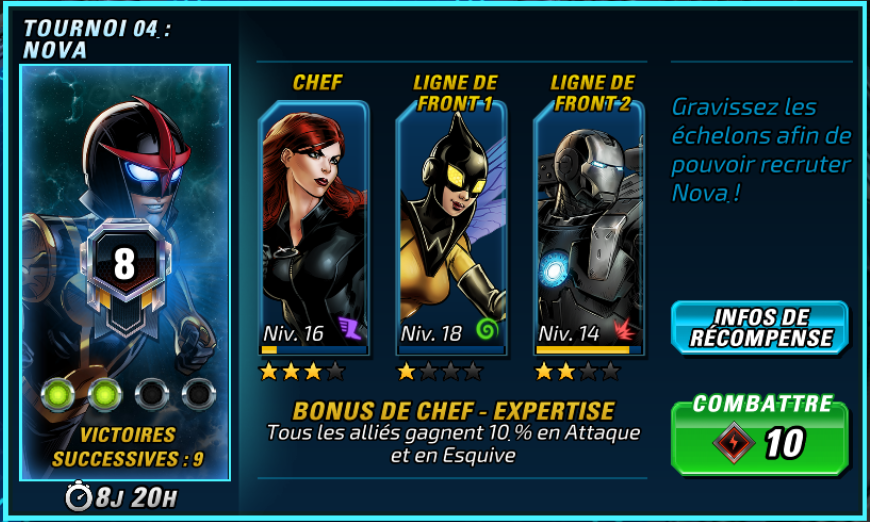Click the stopwatch timer icon
870x522 pixels.
79,495
